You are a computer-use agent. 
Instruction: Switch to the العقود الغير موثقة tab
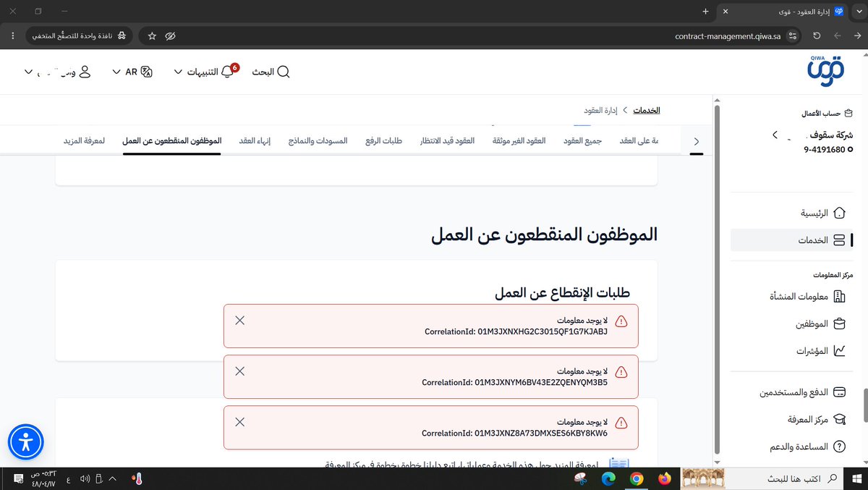(519, 140)
